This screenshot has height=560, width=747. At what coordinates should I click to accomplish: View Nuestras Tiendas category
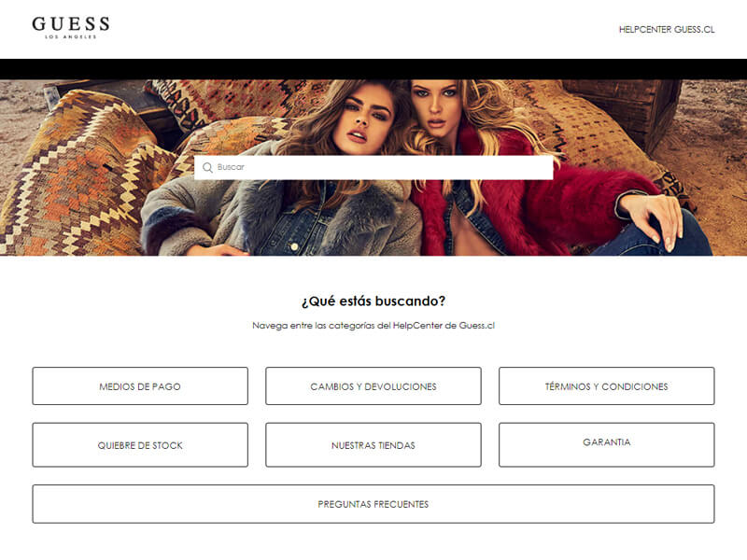click(x=373, y=445)
